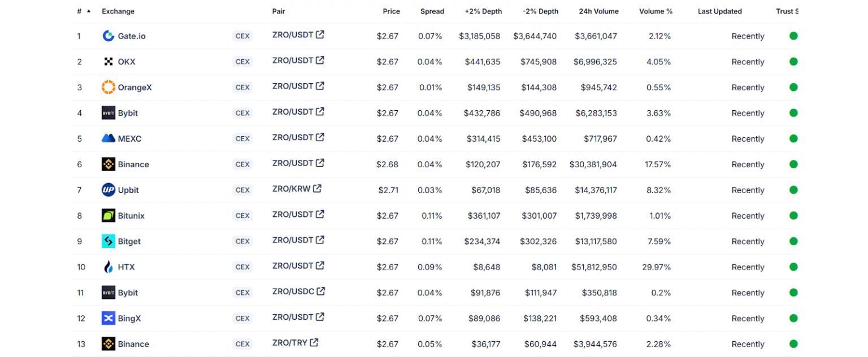Click the Bitget exchange logo icon

point(108,241)
